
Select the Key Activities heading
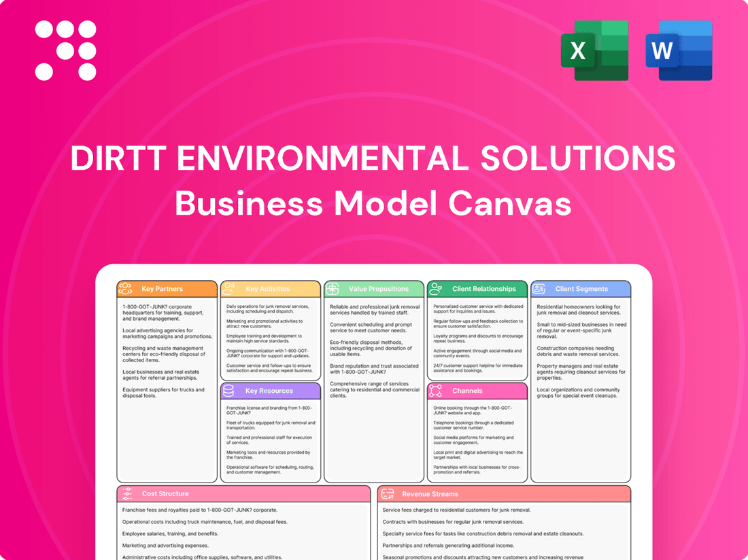point(268,289)
